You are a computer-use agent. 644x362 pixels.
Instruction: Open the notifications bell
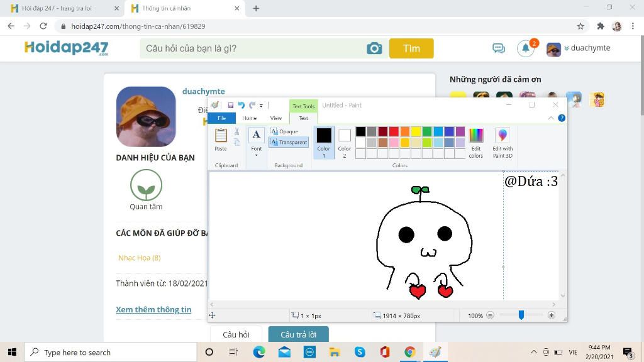[x=526, y=48]
